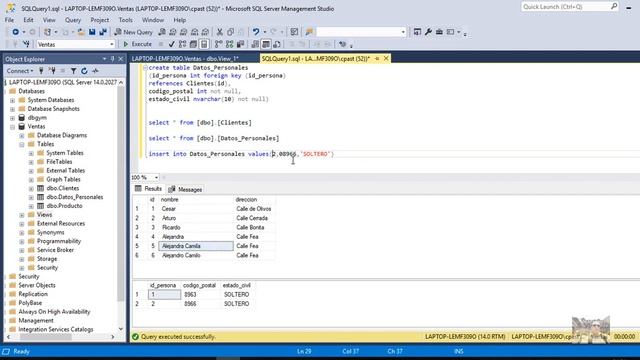Open the Tools menu
The width and height of the screenshot is (640, 360).
coord(125,20)
